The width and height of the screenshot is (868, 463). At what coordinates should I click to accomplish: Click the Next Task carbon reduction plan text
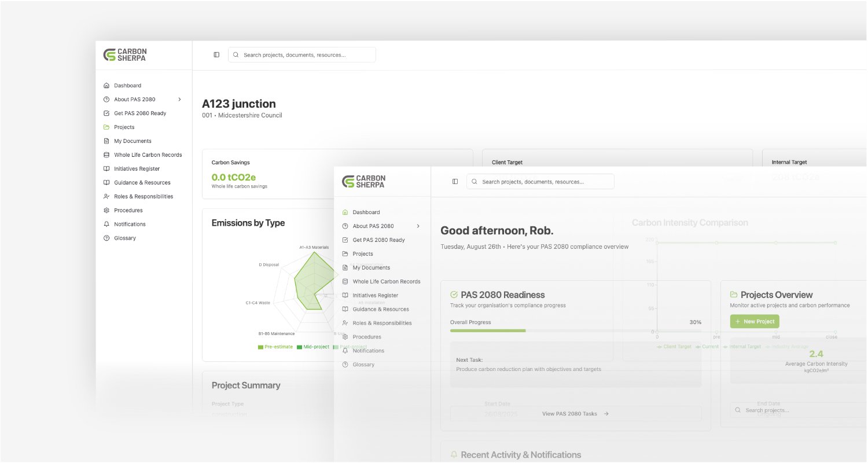point(528,369)
